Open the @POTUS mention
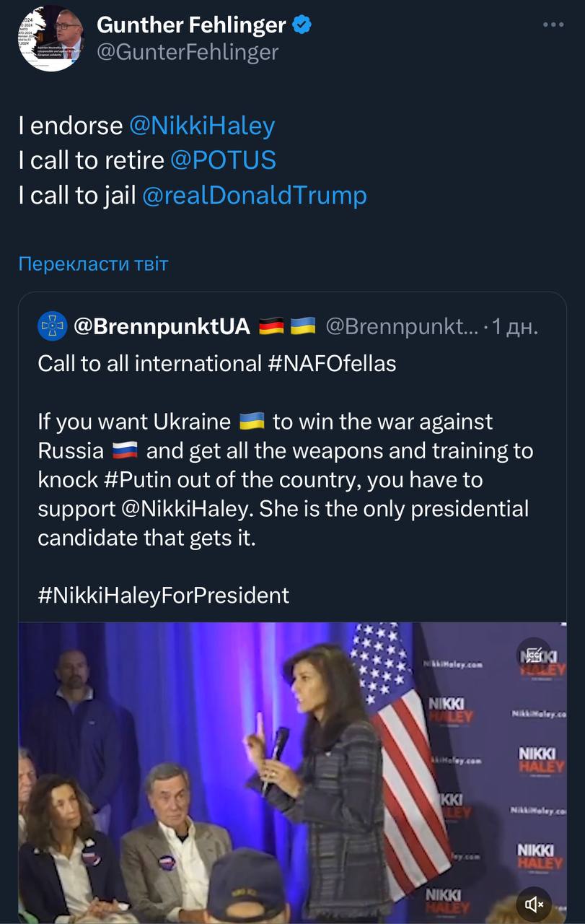This screenshot has width=585, height=924. coord(223,160)
